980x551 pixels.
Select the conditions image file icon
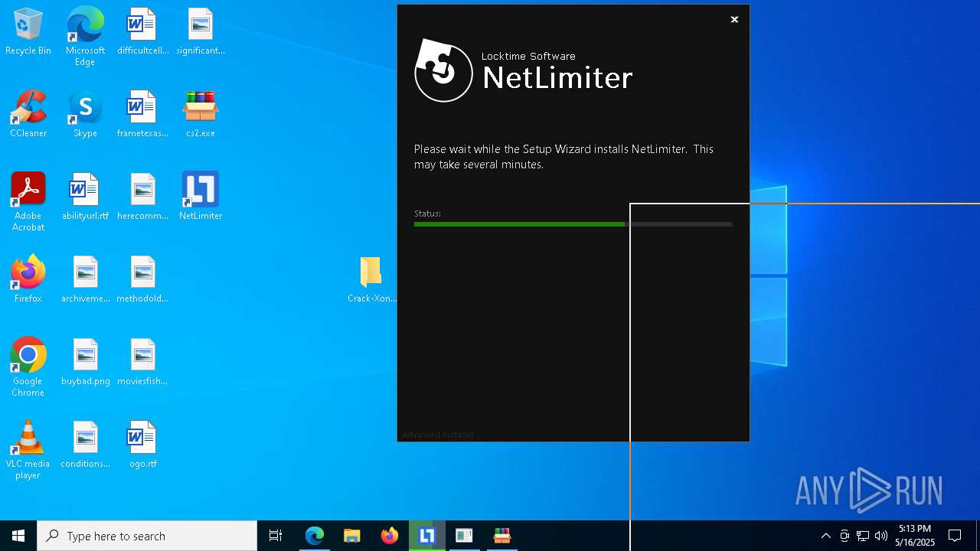pos(85,445)
